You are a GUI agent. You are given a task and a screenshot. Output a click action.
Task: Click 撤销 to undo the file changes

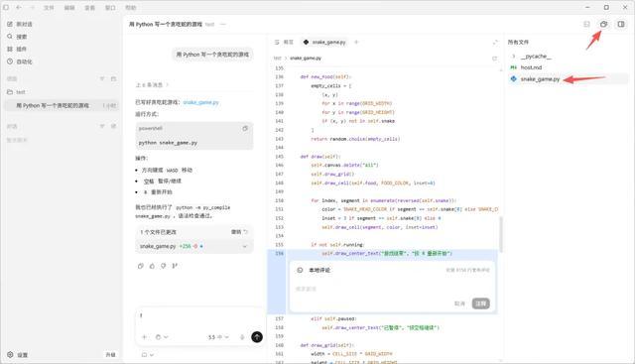pos(239,232)
